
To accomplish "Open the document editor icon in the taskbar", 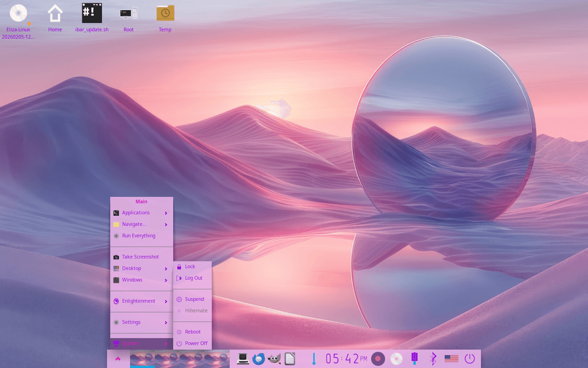I will pyautogui.click(x=290, y=358).
